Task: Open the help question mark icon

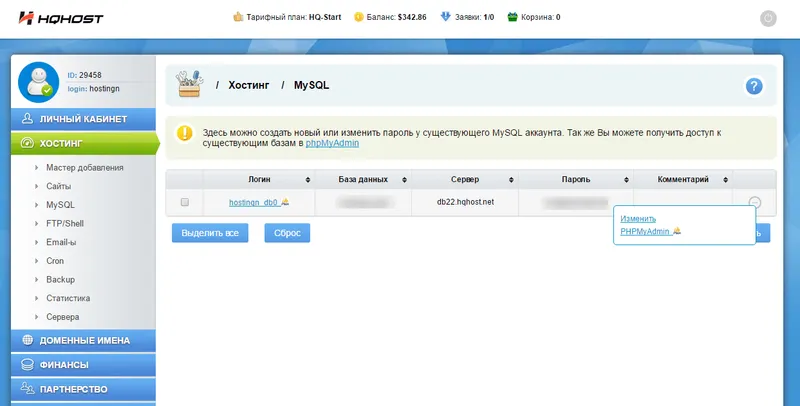Action: pos(754,86)
